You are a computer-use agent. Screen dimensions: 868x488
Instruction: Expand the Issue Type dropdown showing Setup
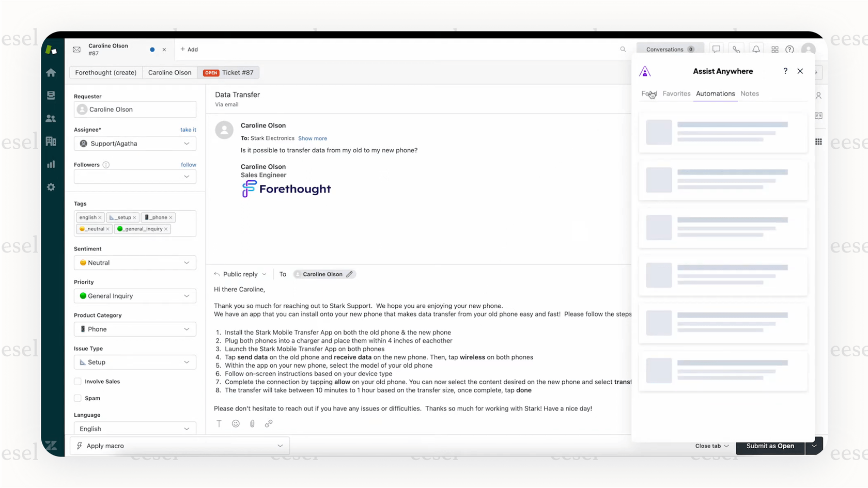coord(134,362)
